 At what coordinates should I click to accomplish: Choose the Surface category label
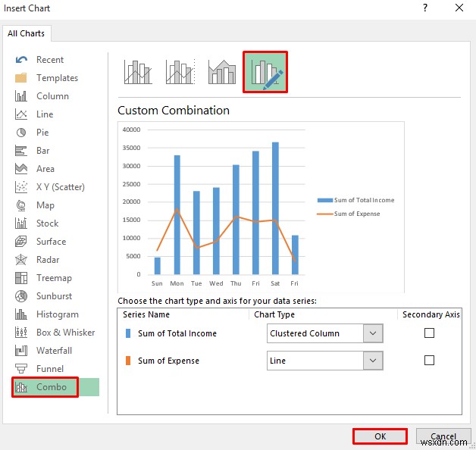pos(52,242)
